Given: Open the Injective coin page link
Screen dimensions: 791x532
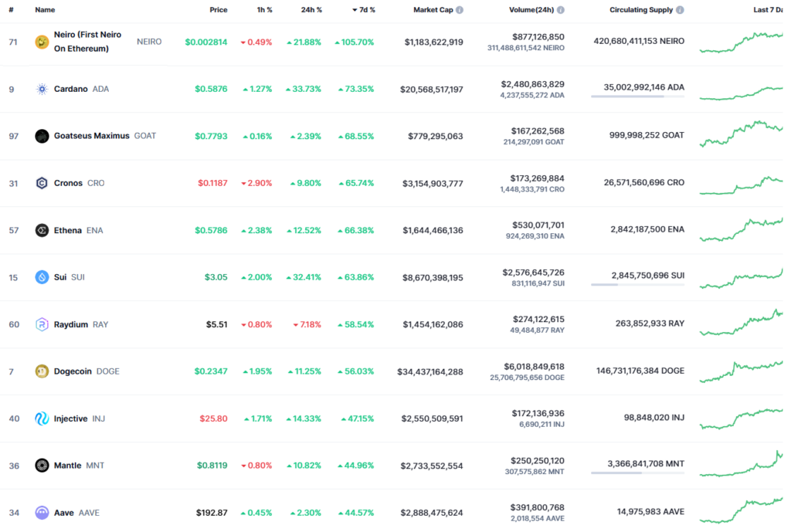Looking at the screenshot, I should [x=70, y=418].
